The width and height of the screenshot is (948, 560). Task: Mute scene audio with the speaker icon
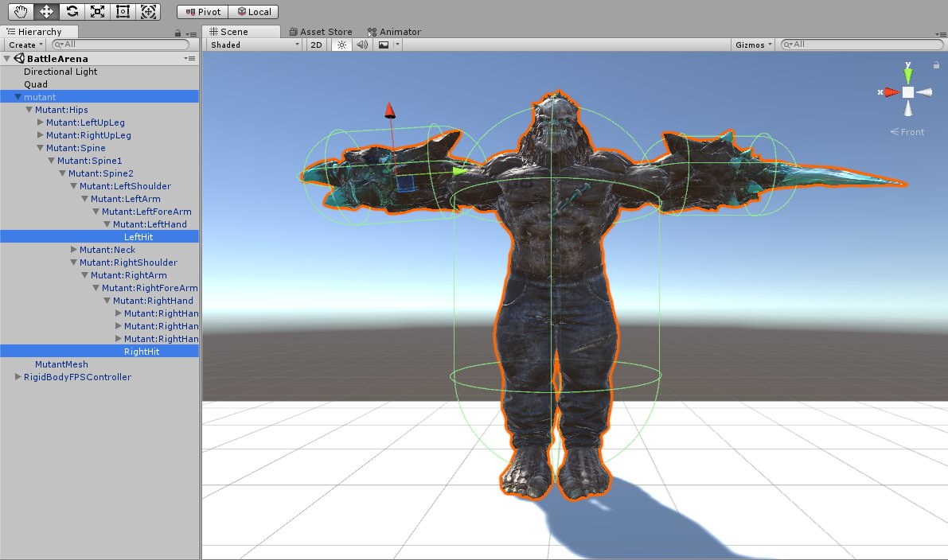click(x=361, y=45)
